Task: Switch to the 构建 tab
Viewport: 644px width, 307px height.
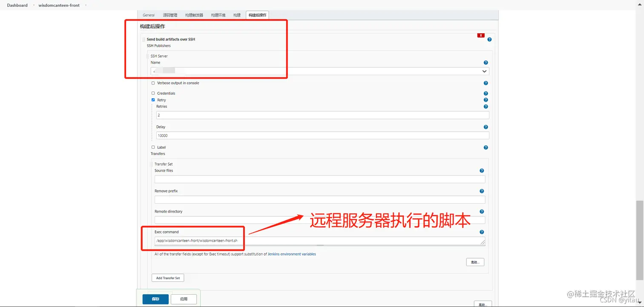Action: [x=237, y=15]
